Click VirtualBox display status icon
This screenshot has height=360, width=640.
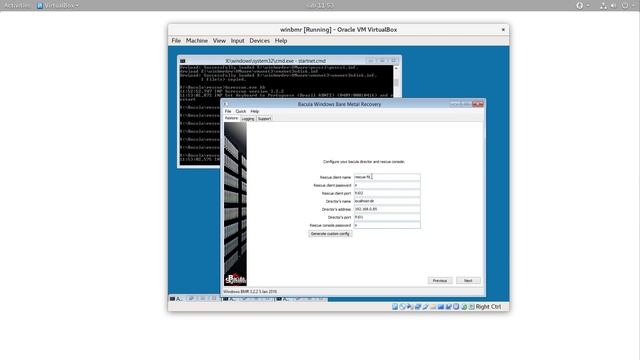point(441,307)
